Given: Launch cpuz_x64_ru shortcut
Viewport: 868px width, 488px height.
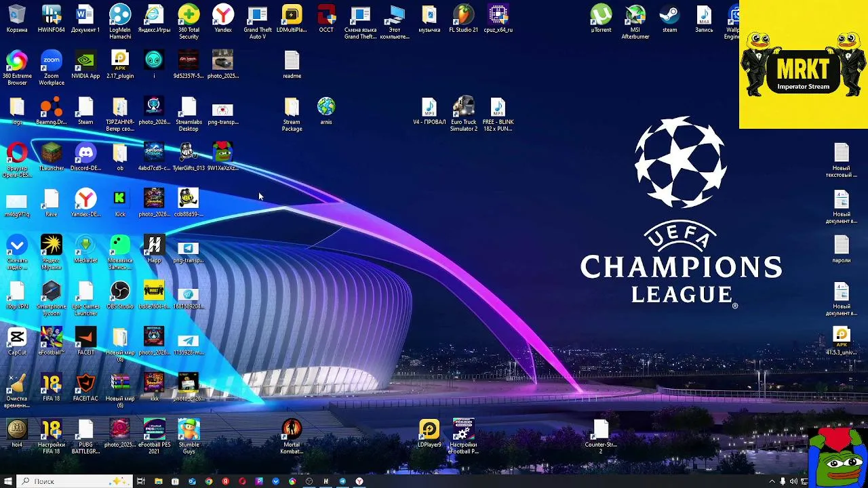Looking at the screenshot, I should pyautogui.click(x=498, y=19).
